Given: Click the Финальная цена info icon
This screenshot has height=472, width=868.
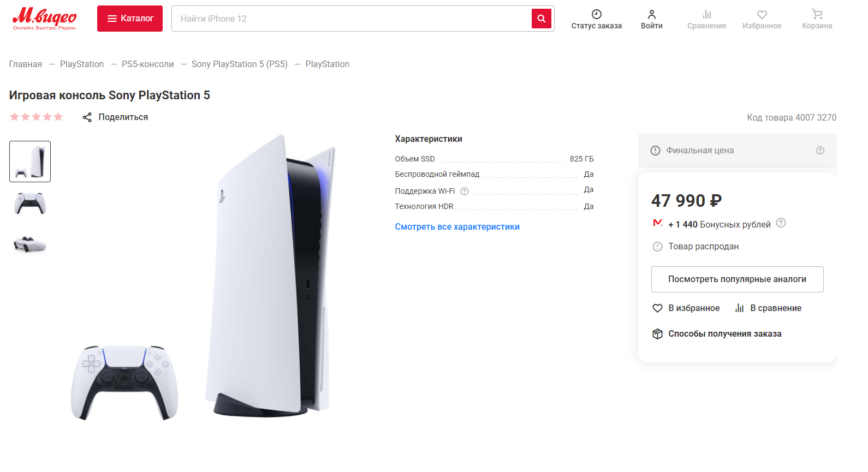Looking at the screenshot, I should click(x=656, y=151).
